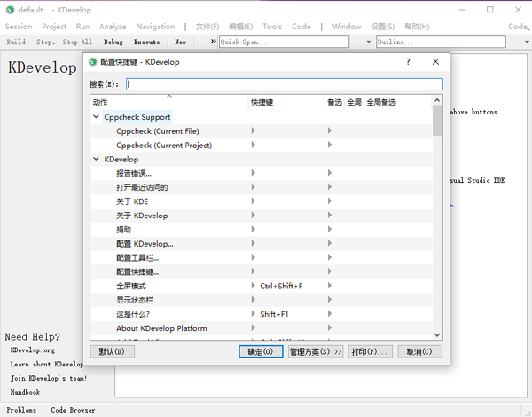The height and width of the screenshot is (417, 532).
Task: Open the Session menu
Action: click(x=19, y=27)
